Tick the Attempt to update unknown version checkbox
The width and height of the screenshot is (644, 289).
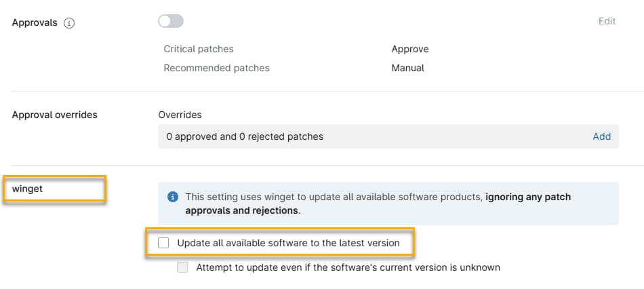(x=182, y=267)
